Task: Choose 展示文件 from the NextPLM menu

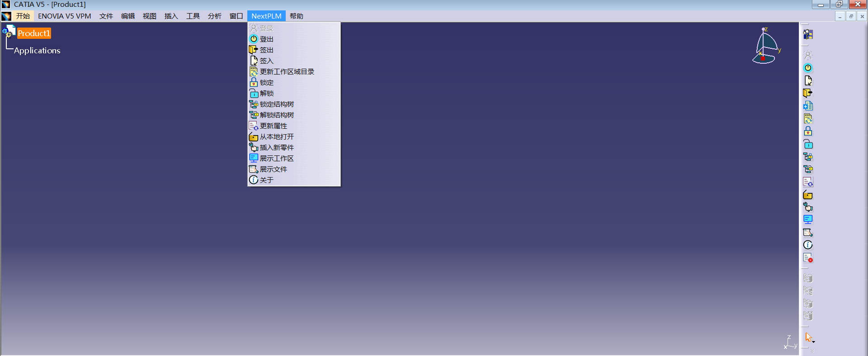Action: point(294,169)
